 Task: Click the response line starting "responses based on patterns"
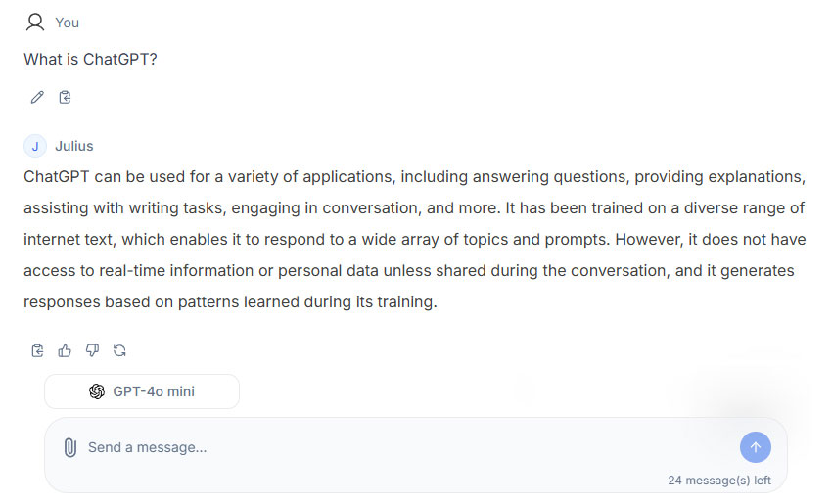pos(230,301)
